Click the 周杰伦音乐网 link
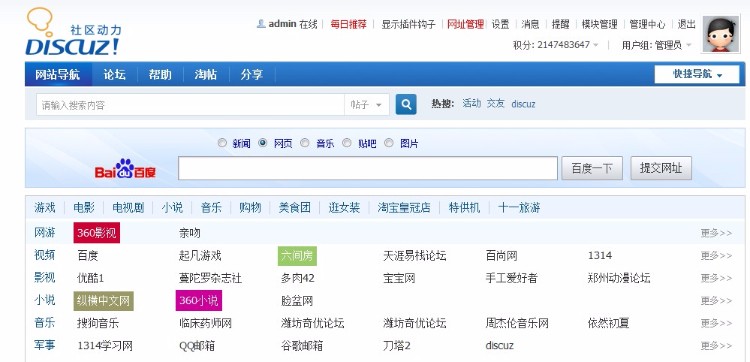This screenshot has height=362, width=750. tap(517, 323)
